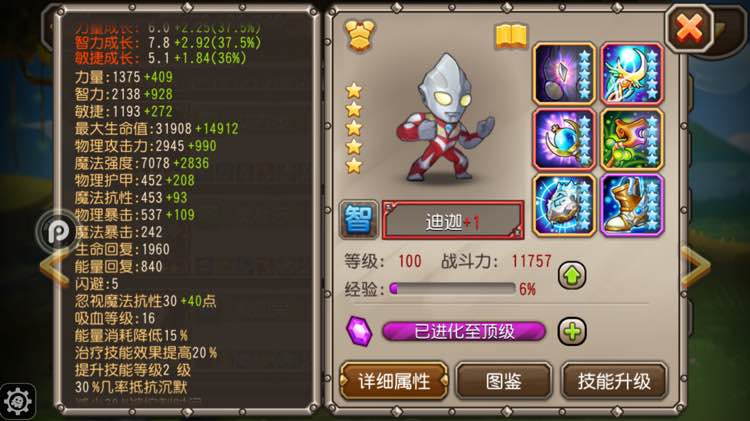Go to previous hero with left arrow

click(55, 268)
